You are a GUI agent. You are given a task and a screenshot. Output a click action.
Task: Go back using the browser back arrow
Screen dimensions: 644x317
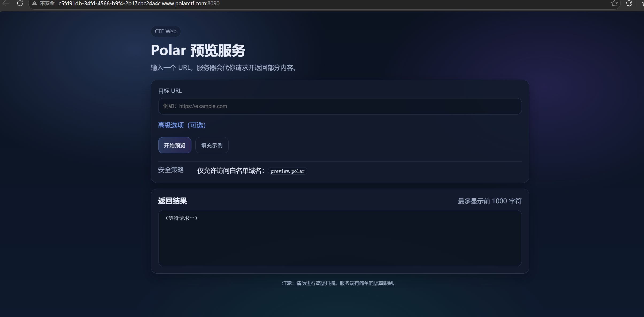tap(6, 3)
